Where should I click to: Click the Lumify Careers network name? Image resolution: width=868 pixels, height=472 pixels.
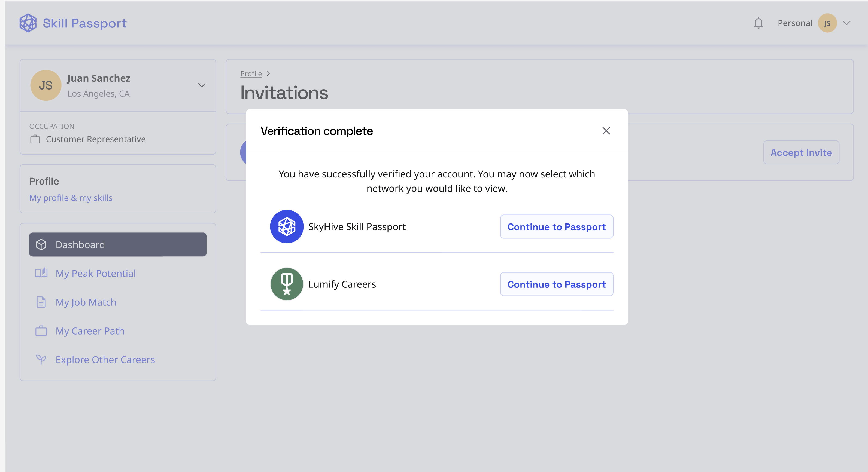pyautogui.click(x=342, y=284)
